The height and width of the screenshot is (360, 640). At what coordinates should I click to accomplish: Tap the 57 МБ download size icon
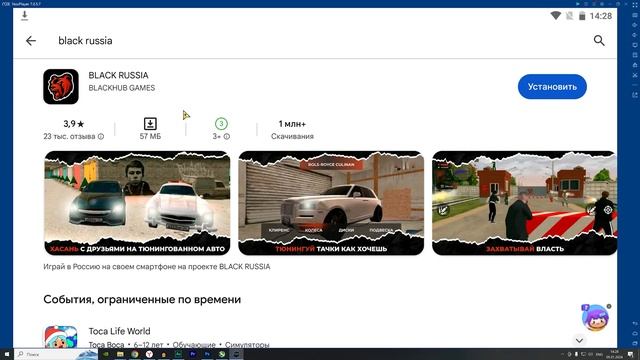tap(150, 124)
